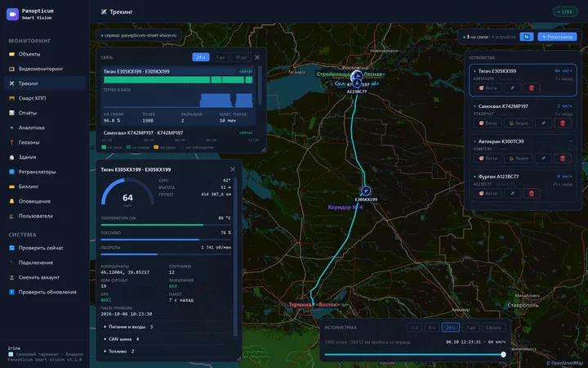Delete Самосвал K742MP197 with trash icon
Image resolution: width=588 pixels, height=368 pixels.
point(563,123)
